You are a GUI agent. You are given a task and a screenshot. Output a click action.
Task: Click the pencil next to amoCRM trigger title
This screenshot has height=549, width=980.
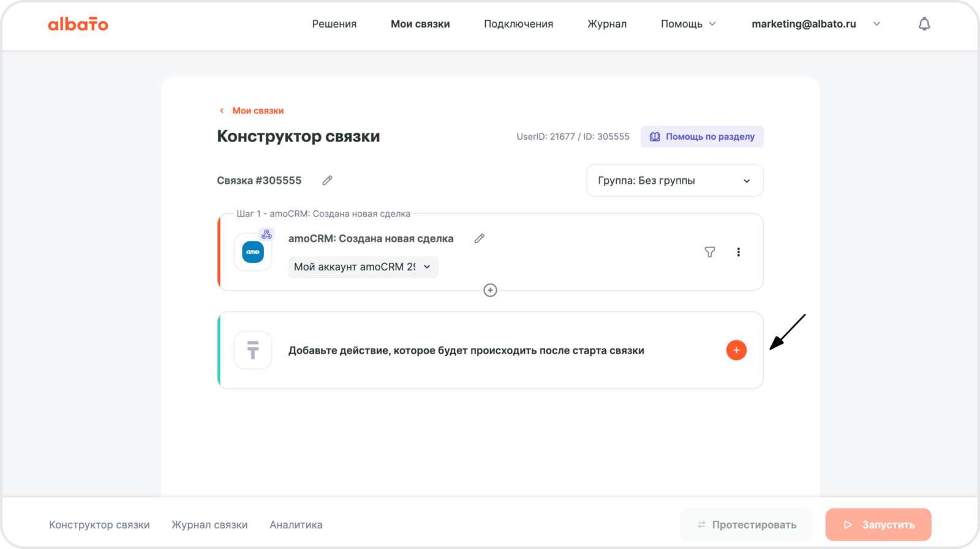pos(480,238)
